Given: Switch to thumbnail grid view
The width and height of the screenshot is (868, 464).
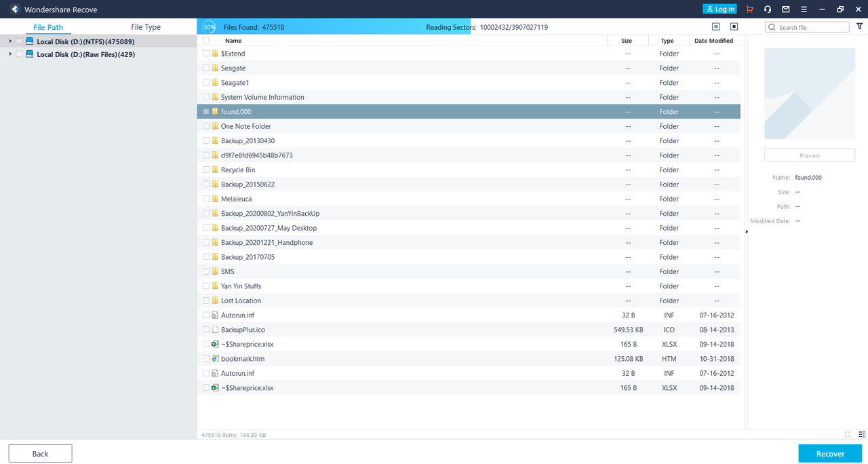Looking at the screenshot, I should tap(848, 434).
